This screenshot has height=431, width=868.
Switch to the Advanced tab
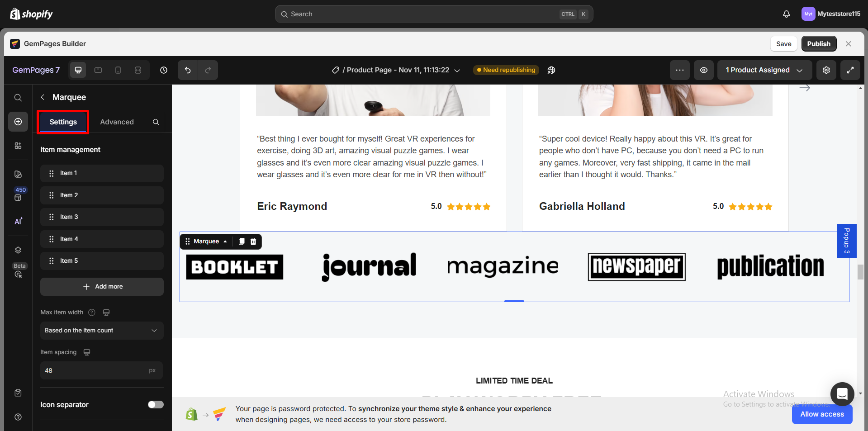[117, 122]
